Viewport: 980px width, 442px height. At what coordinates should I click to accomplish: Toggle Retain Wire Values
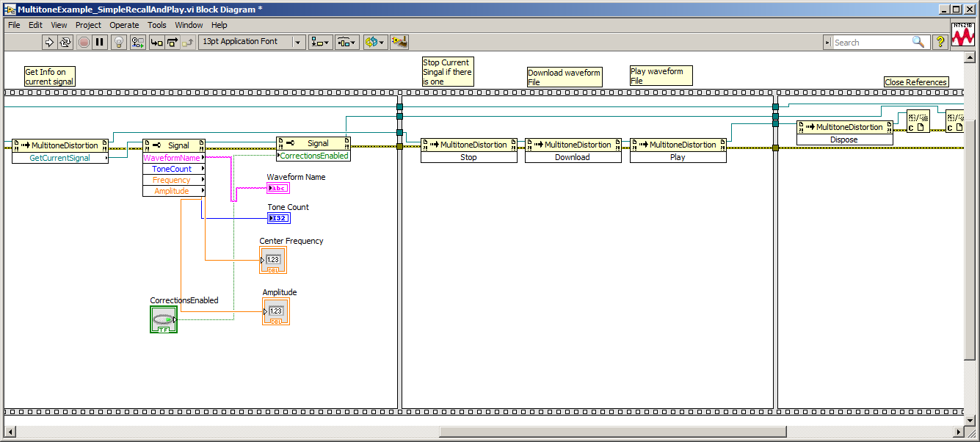(x=138, y=42)
